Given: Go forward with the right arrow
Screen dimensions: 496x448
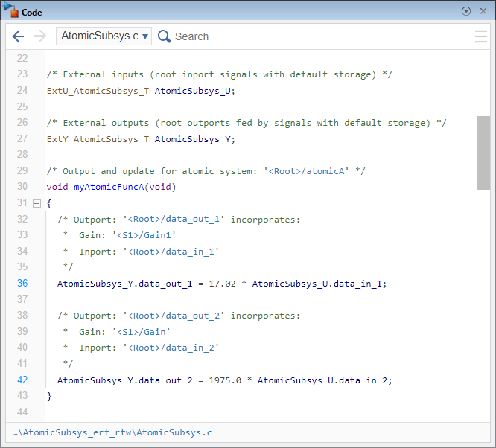Looking at the screenshot, I should click(40, 36).
